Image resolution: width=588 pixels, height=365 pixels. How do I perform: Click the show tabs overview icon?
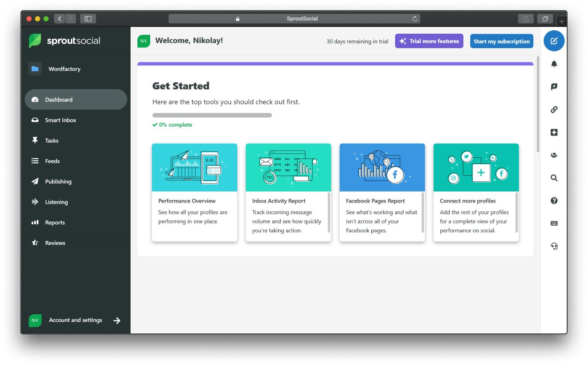(545, 19)
